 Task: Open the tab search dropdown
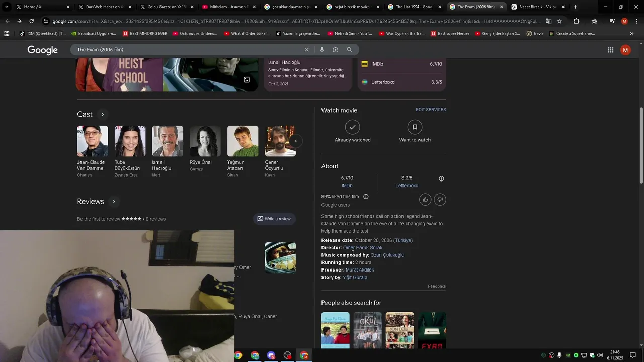pos(7,7)
